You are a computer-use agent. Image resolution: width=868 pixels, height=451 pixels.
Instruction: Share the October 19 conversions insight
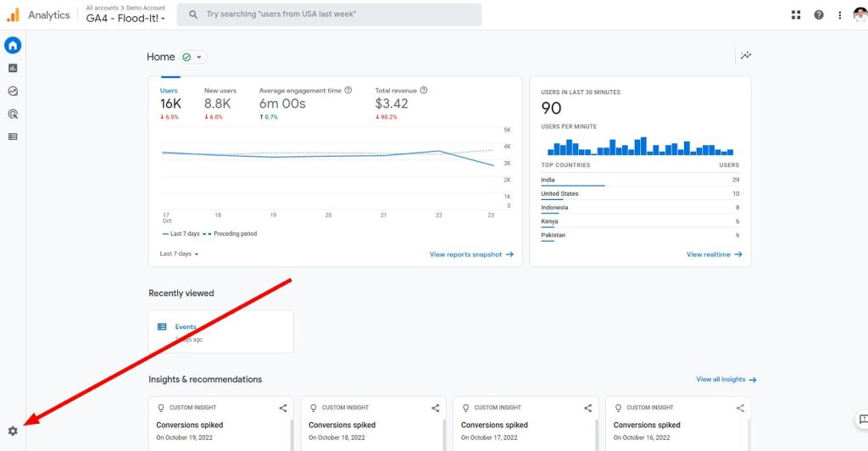click(283, 408)
